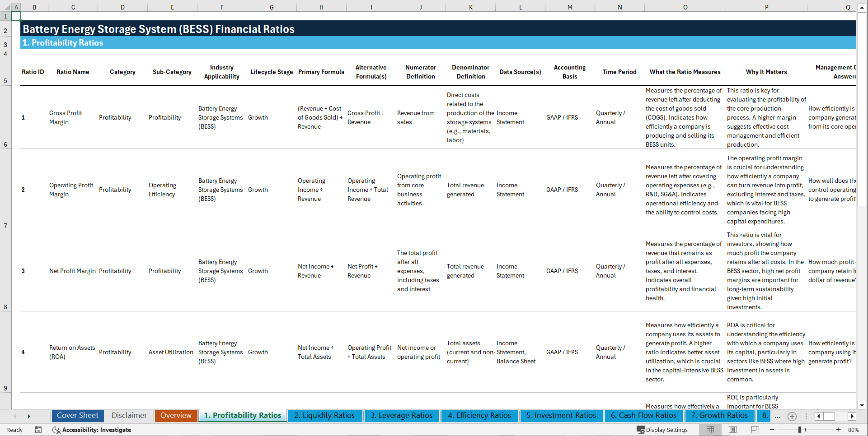Add a new worksheet with the plus button
Image resolution: width=868 pixels, height=436 pixels.
point(792,416)
